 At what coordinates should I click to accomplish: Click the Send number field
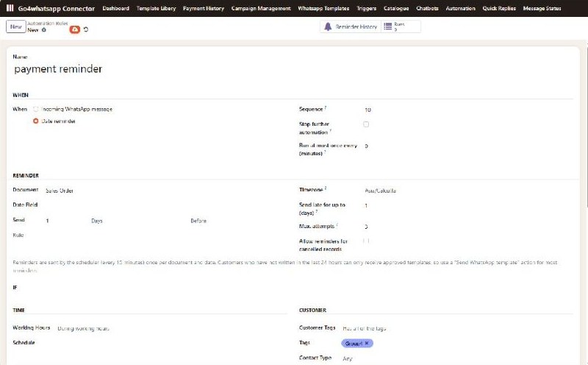[65, 221]
